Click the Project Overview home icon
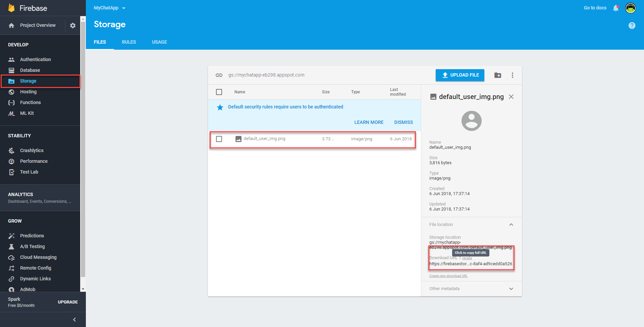644x327 pixels. (12, 26)
